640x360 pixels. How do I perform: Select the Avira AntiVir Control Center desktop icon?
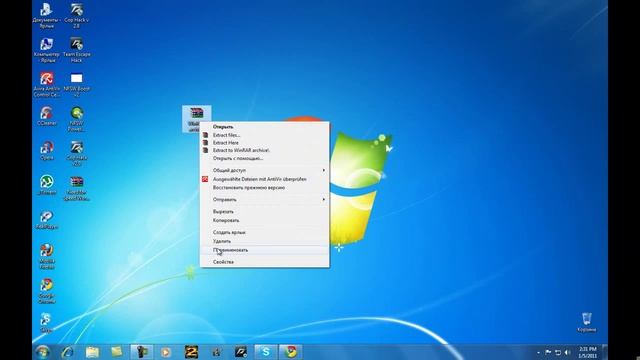tap(47, 84)
